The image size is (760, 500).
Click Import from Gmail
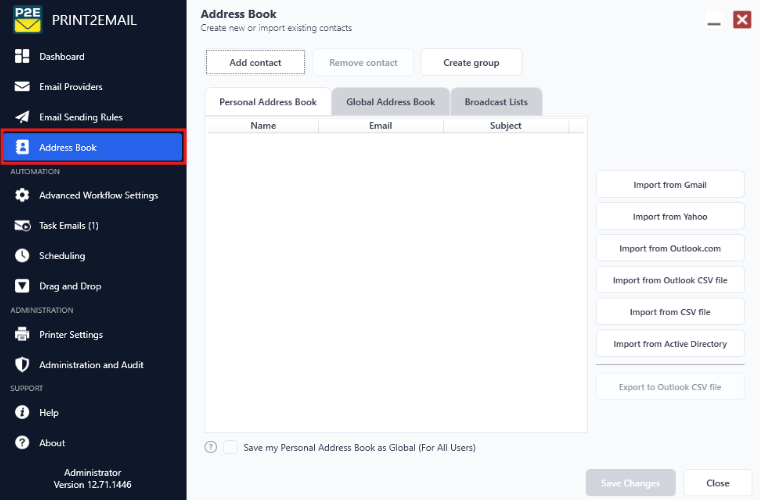(x=669, y=184)
